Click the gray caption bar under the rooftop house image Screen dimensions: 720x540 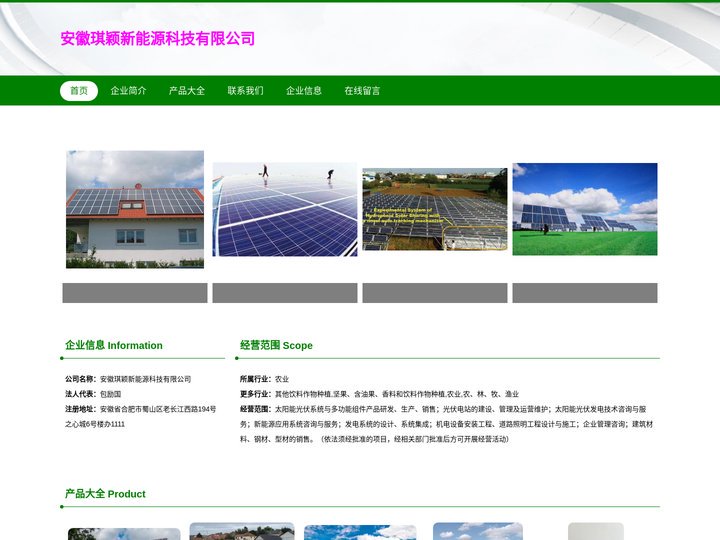point(135,293)
